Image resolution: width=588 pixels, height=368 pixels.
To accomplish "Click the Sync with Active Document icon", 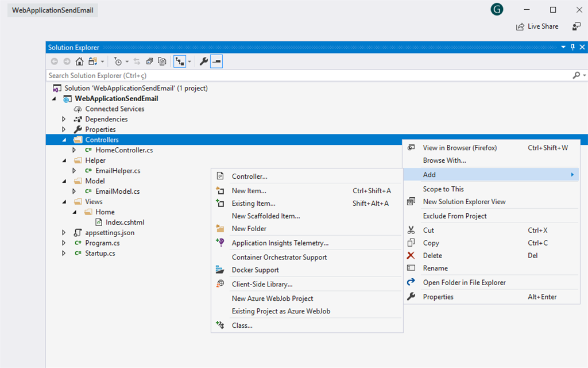I will coord(137,61).
